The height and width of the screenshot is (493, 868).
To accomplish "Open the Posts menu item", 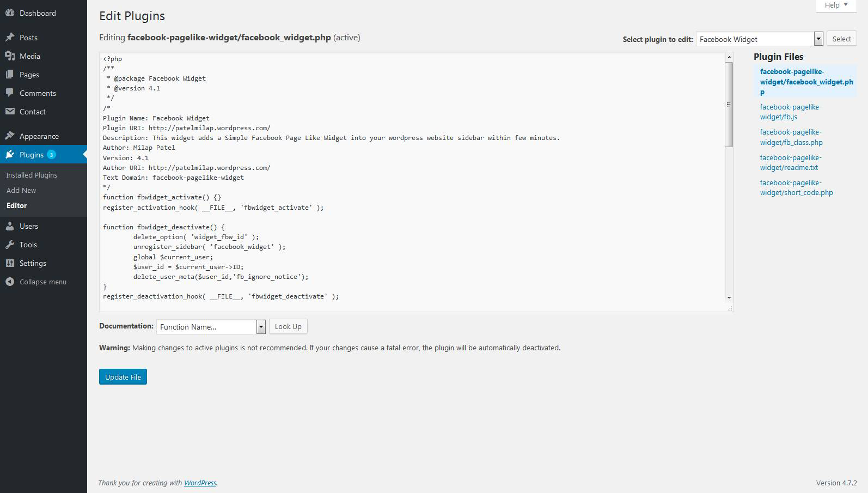I will click(x=44, y=38).
